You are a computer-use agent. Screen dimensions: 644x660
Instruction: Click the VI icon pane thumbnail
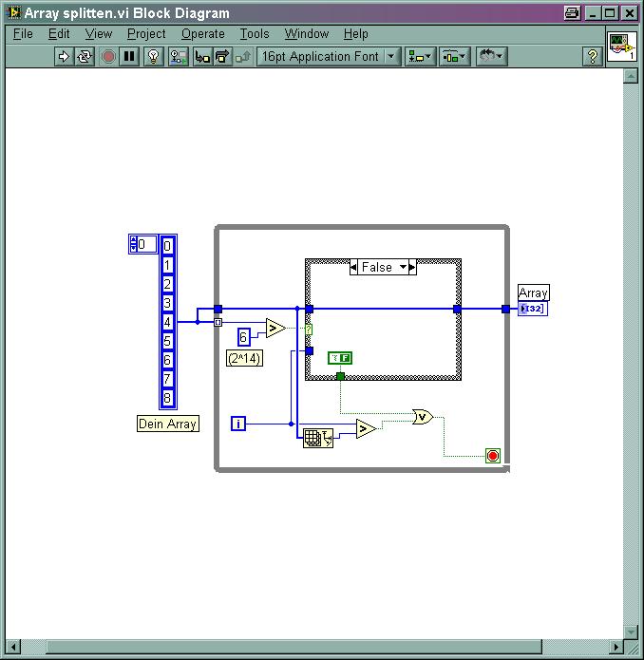click(x=622, y=46)
